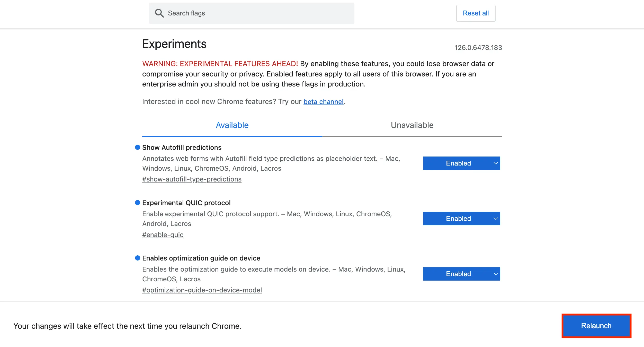Click chevron arrow on Autofill predictions dropdown

pos(496,163)
